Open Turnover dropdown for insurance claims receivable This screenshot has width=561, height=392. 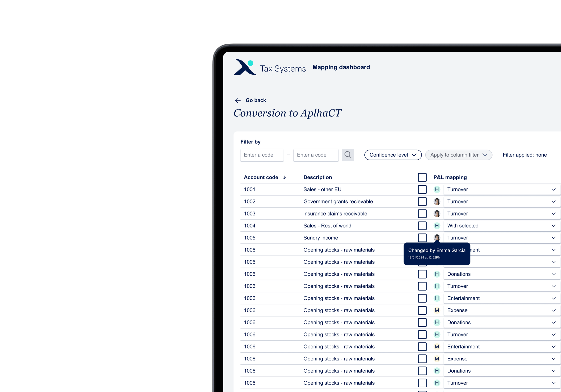point(502,214)
